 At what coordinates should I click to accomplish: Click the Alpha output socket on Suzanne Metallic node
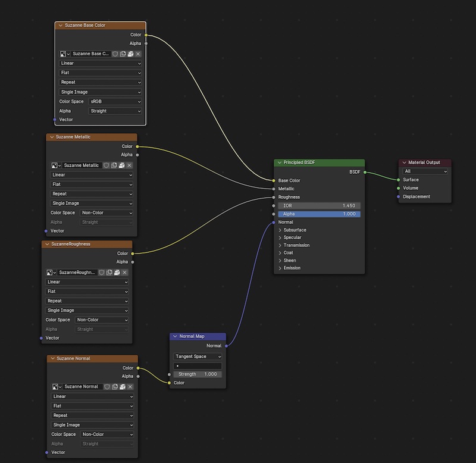137,155
